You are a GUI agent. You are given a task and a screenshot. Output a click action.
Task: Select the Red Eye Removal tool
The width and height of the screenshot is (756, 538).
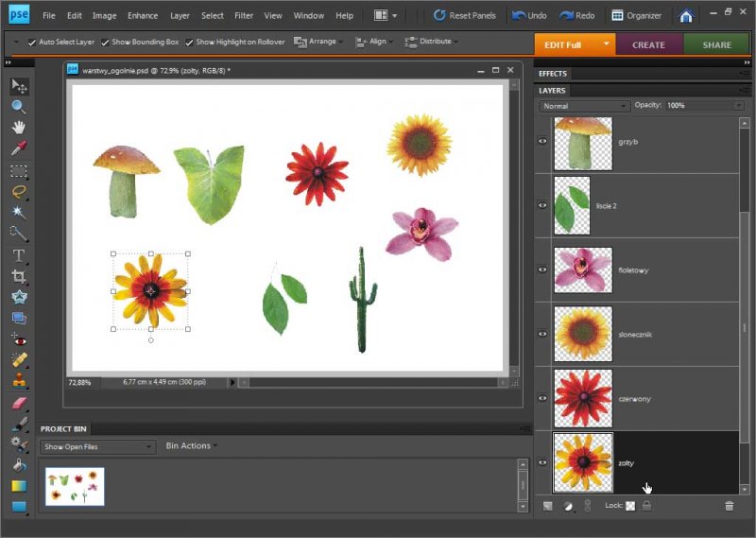18,338
